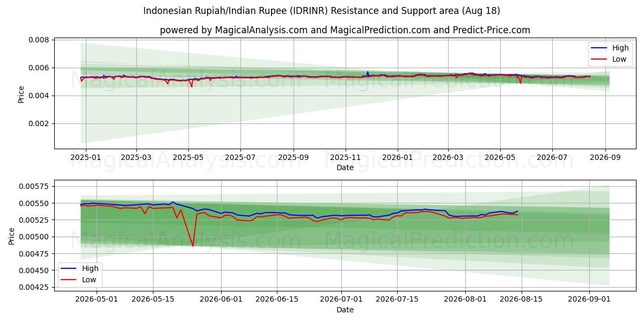
Task: Click the 2026-07 date tick on top chart
Action: click(x=552, y=157)
